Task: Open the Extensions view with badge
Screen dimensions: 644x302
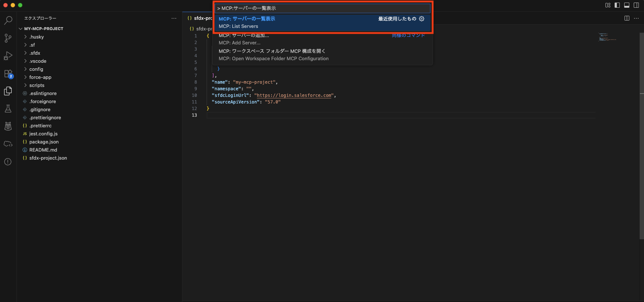Action: tap(8, 74)
